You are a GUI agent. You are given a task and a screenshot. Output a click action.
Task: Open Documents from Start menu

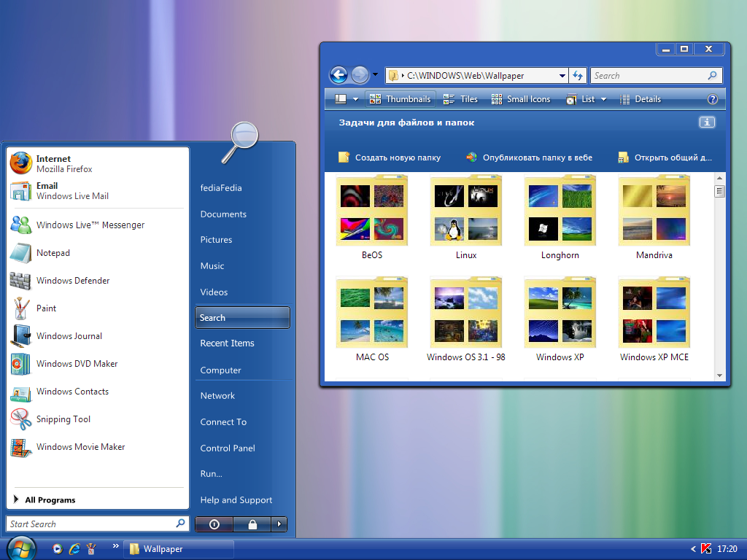pos(223,214)
